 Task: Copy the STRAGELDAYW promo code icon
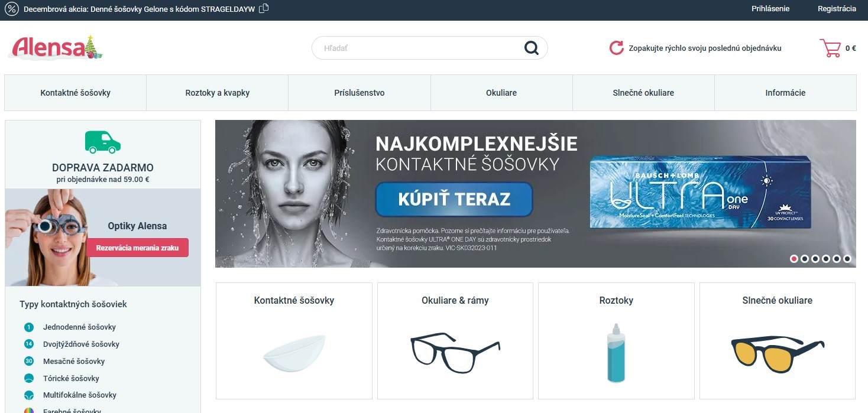pos(264,8)
